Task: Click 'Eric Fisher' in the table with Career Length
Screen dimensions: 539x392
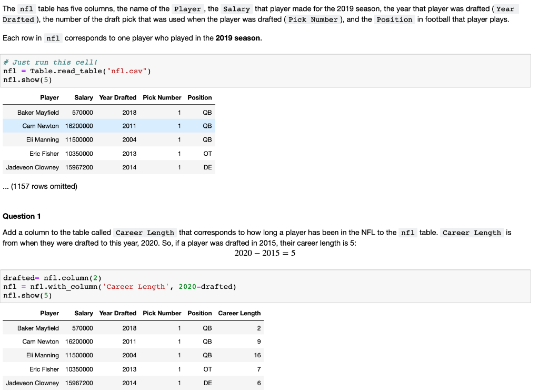Action: (44, 369)
